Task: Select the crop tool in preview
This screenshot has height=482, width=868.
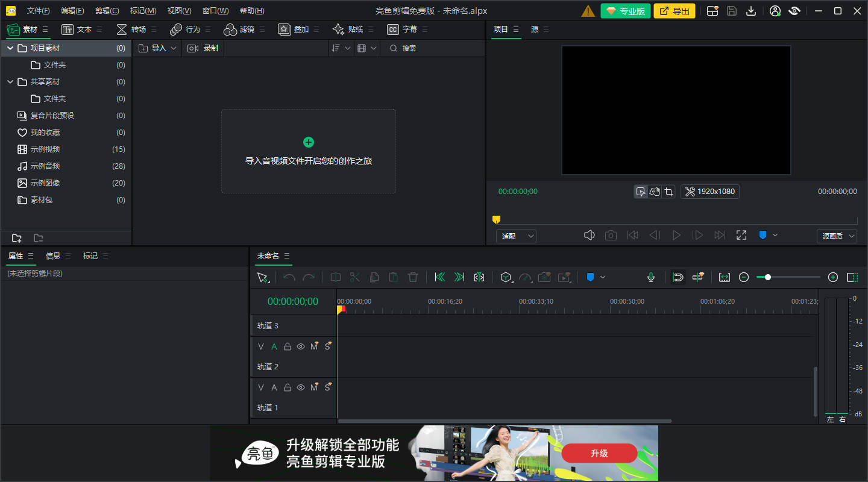Action: click(668, 192)
